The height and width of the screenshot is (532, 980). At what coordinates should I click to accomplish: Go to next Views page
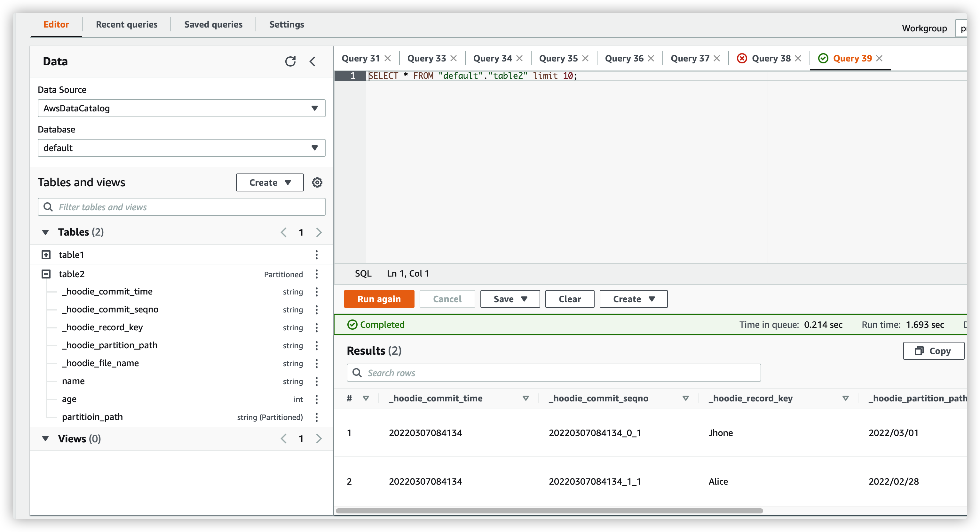(319, 439)
